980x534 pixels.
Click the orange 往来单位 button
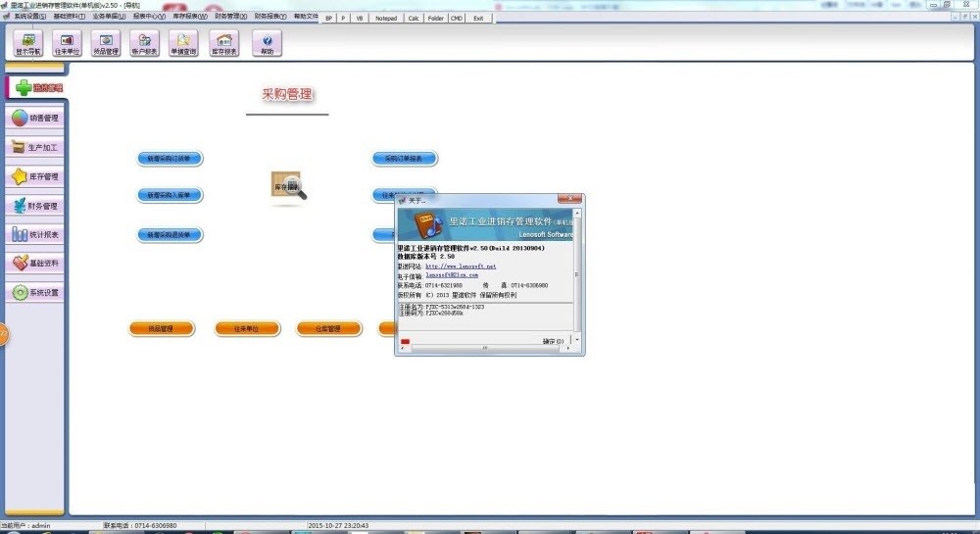coord(247,328)
